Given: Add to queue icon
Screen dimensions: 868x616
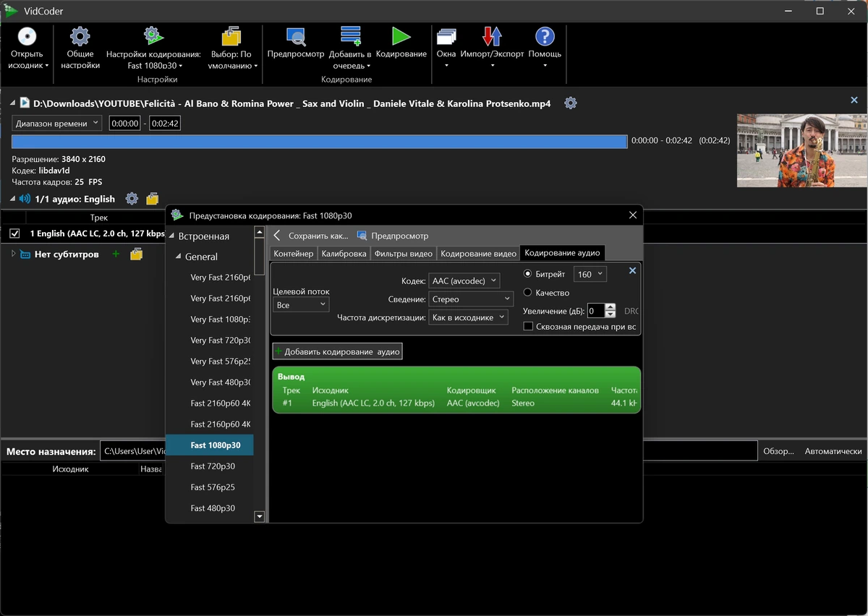Looking at the screenshot, I should point(350,36).
